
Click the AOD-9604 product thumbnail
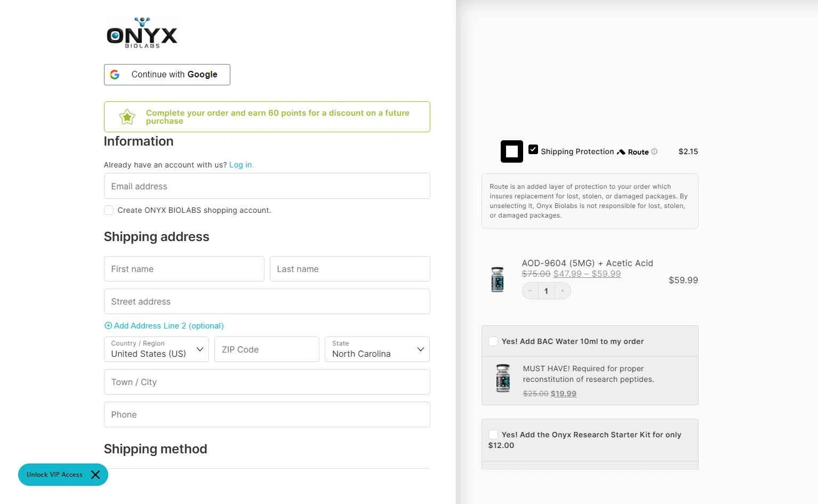[x=498, y=279]
